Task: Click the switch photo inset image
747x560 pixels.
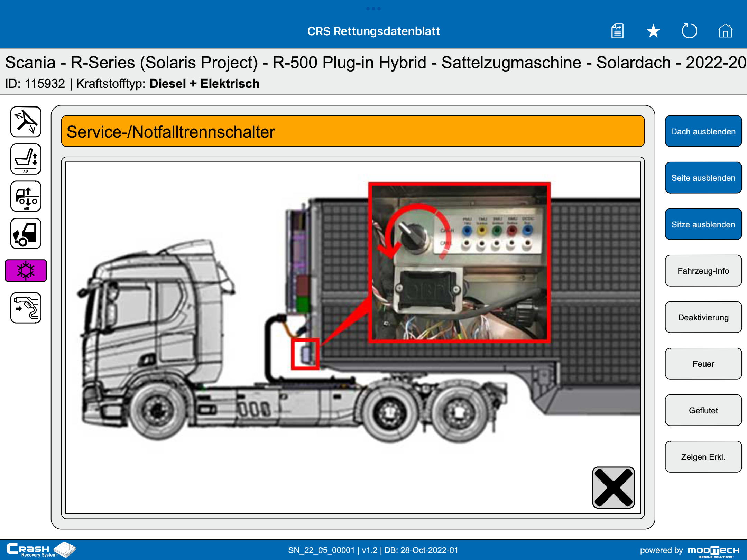Action: [459, 263]
